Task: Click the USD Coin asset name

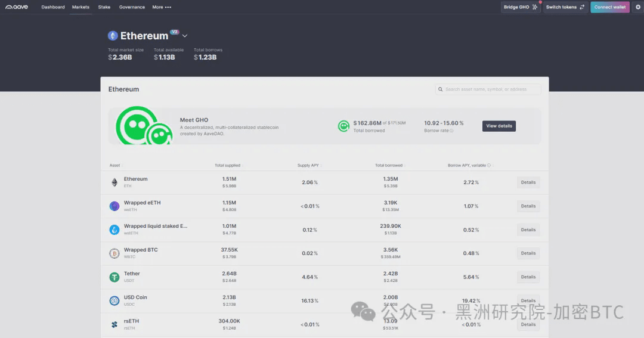Action: [x=135, y=297]
